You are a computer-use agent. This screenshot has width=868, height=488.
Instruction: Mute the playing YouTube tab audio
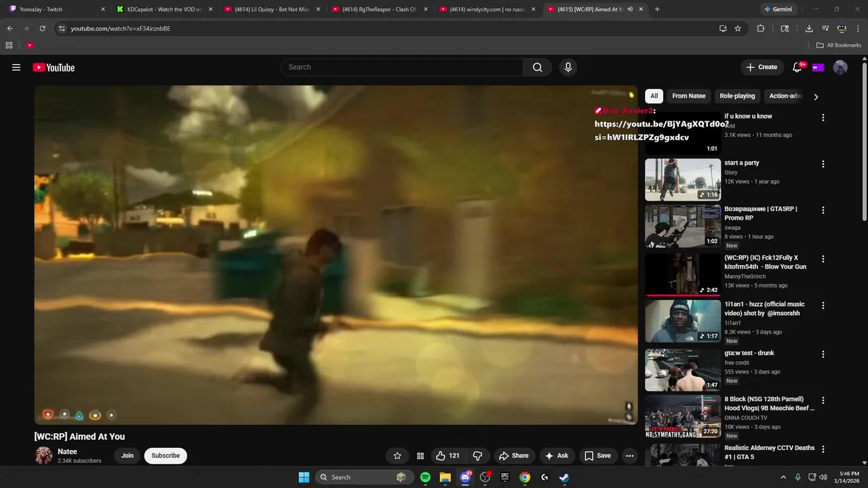click(x=630, y=9)
